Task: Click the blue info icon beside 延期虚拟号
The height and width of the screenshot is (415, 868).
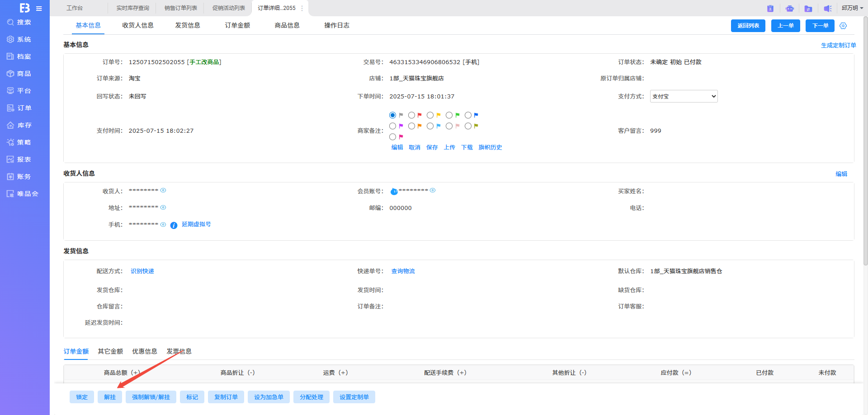Action: point(174,225)
